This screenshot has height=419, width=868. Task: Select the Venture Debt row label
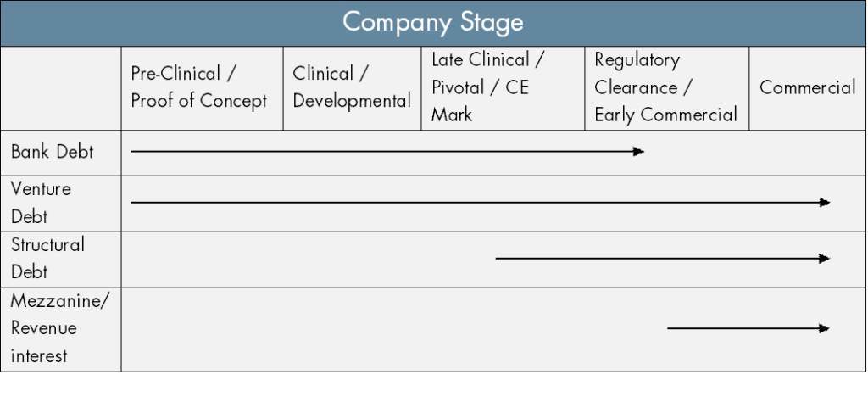click(41, 203)
